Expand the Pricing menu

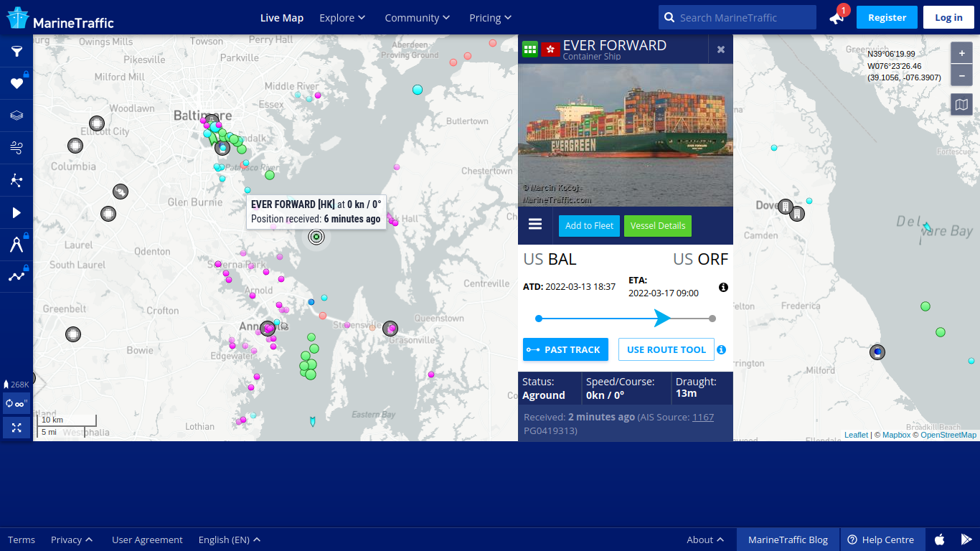pyautogui.click(x=491, y=18)
